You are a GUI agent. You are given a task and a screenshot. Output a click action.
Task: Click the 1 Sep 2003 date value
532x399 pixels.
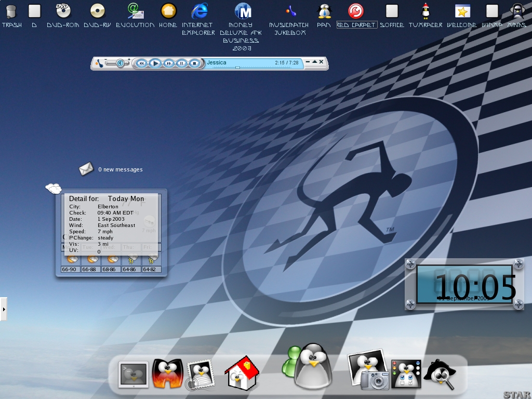[111, 219]
